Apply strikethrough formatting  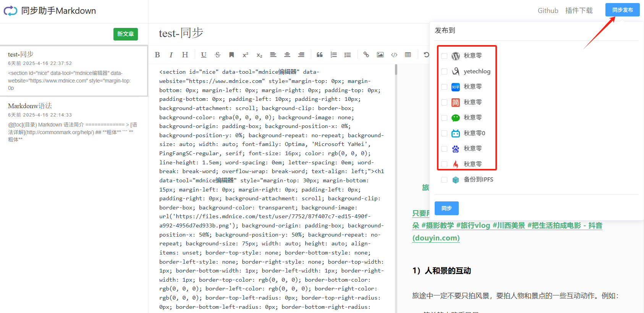tap(218, 55)
